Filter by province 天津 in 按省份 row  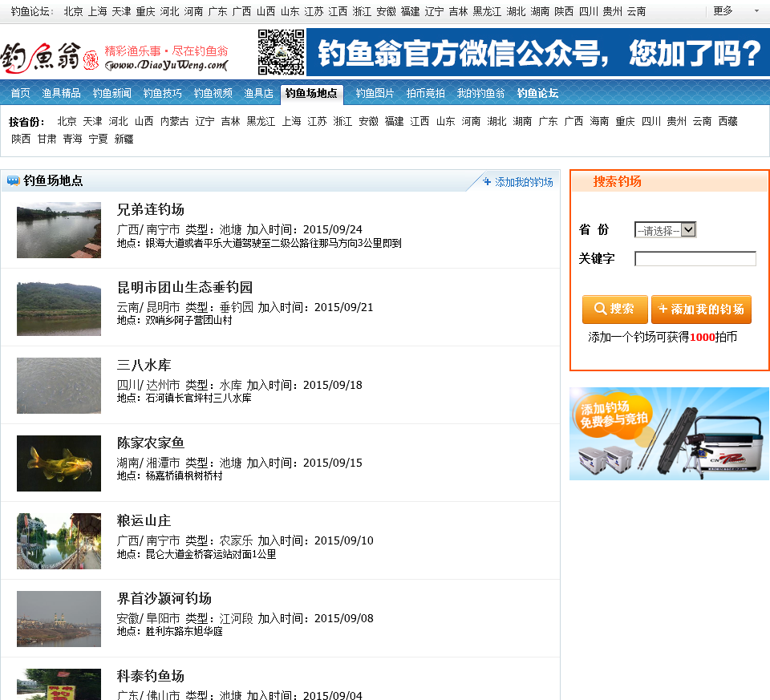(92, 121)
